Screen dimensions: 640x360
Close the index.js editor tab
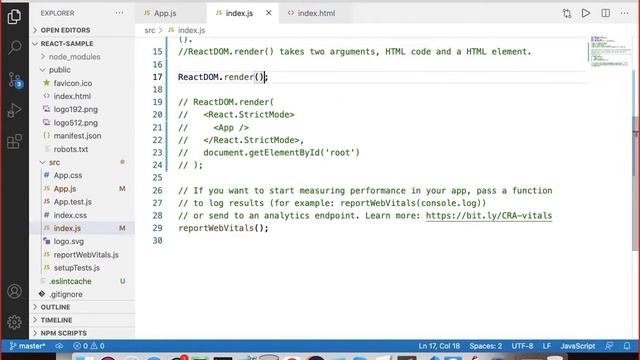coord(269,13)
